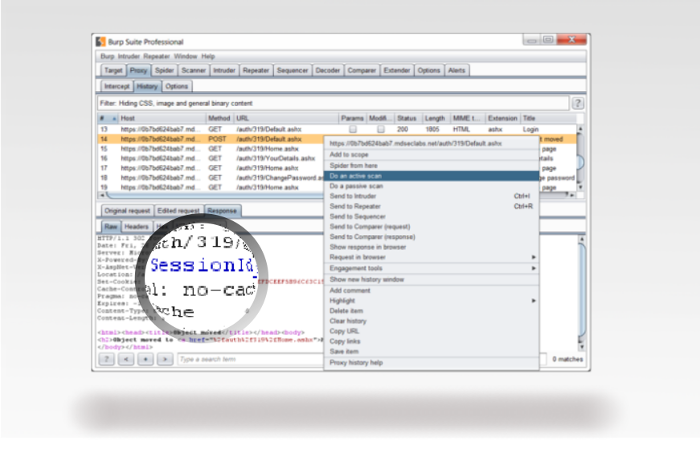Screen dimensions: 700x450
Task: Choose Do a passive scan
Action: [431, 186]
